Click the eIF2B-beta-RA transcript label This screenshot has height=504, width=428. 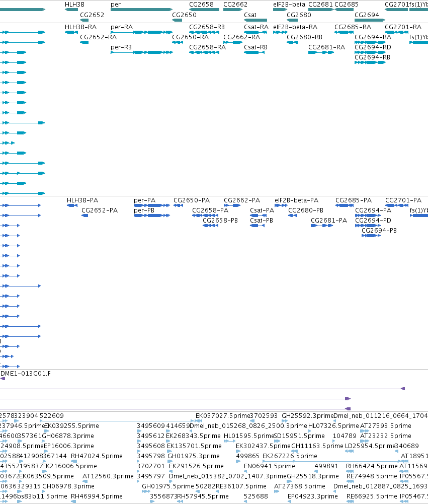tap(295, 27)
